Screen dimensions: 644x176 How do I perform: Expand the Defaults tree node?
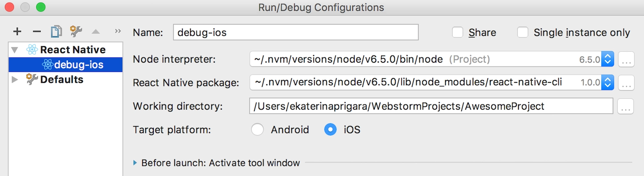pos(15,80)
